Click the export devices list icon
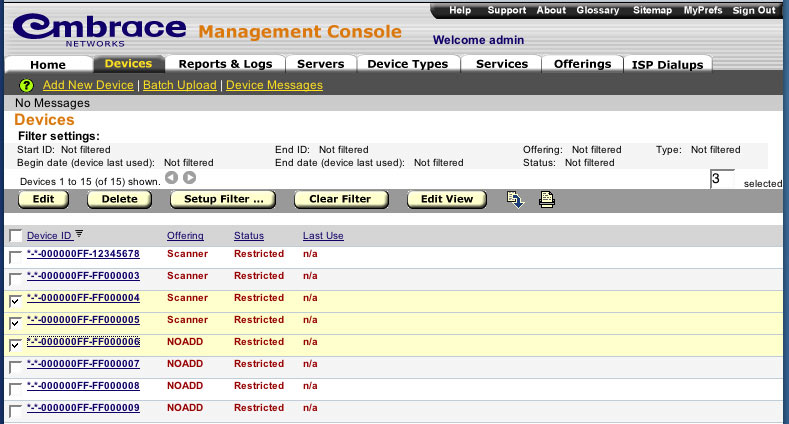789x424 pixels. [515, 200]
